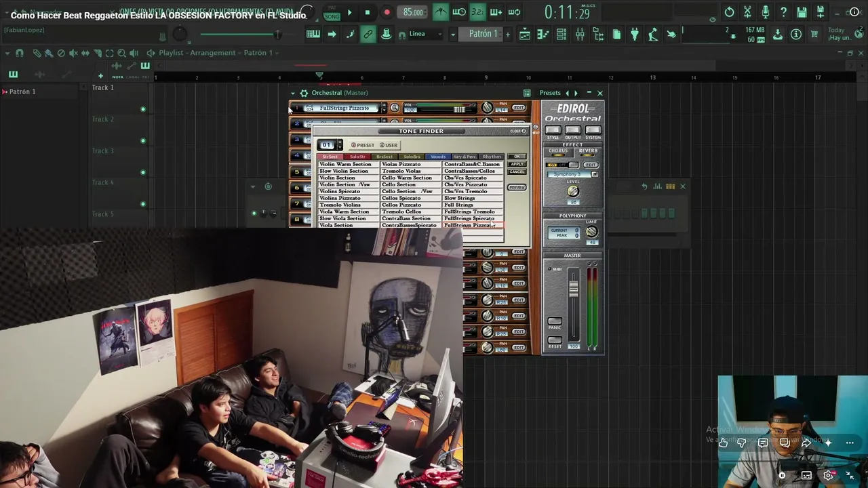
Task: Click the PREVIEW button
Action: pyautogui.click(x=517, y=187)
